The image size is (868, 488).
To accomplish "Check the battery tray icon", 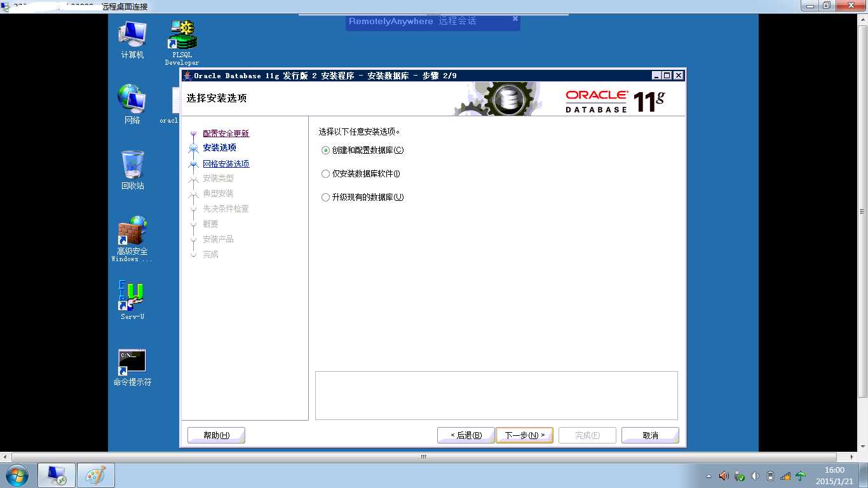I will (771, 476).
